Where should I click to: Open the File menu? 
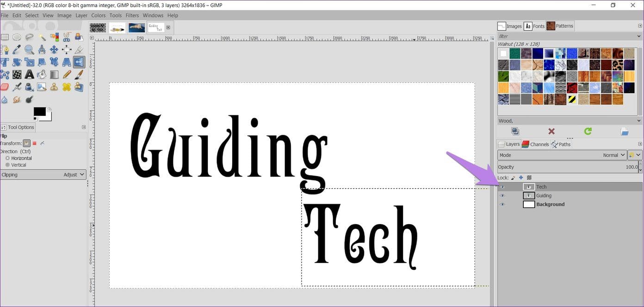click(5, 15)
